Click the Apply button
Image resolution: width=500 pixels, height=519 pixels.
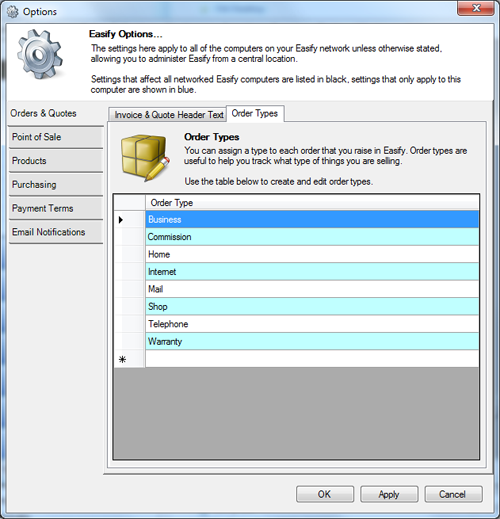tap(389, 494)
